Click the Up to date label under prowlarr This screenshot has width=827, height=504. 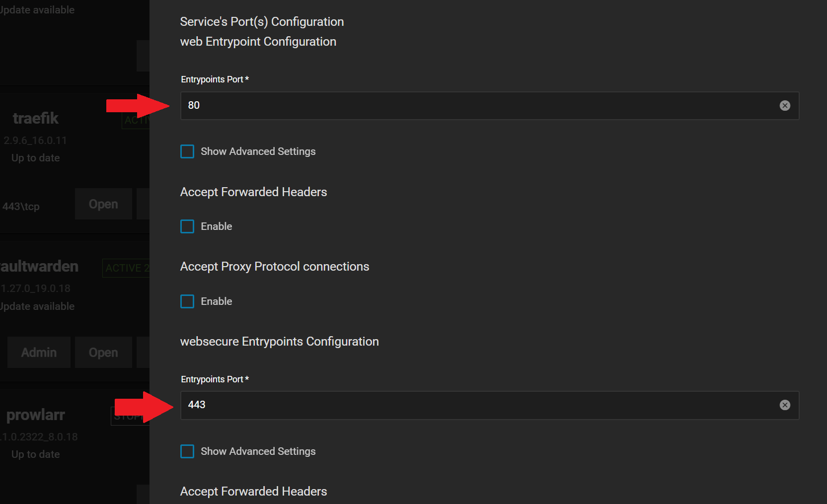pyautogui.click(x=35, y=454)
